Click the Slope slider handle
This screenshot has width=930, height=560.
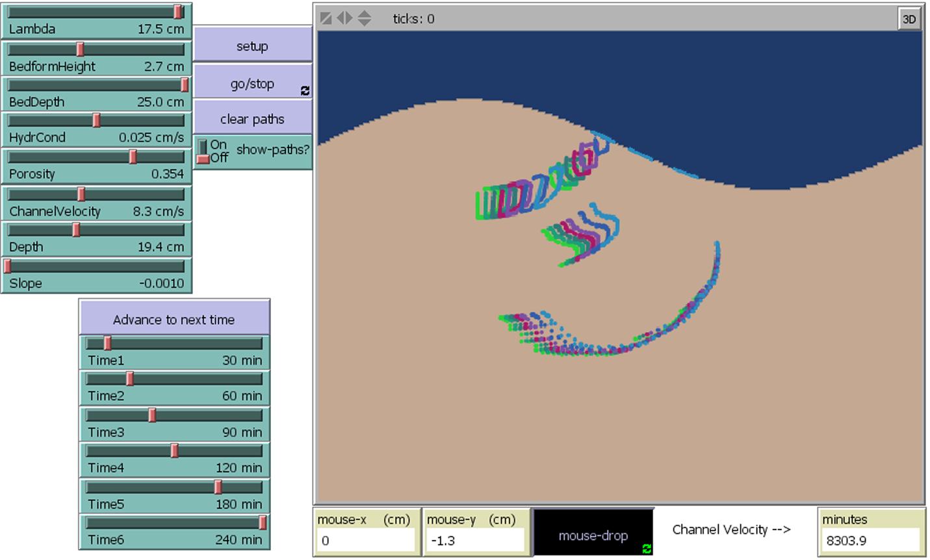[x=7, y=266]
